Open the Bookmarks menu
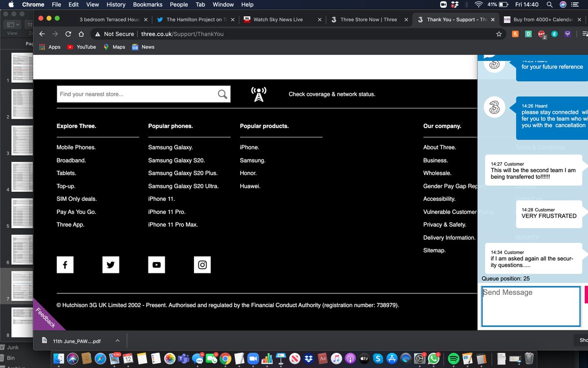Image resolution: width=588 pixels, height=368 pixels. click(x=148, y=4)
